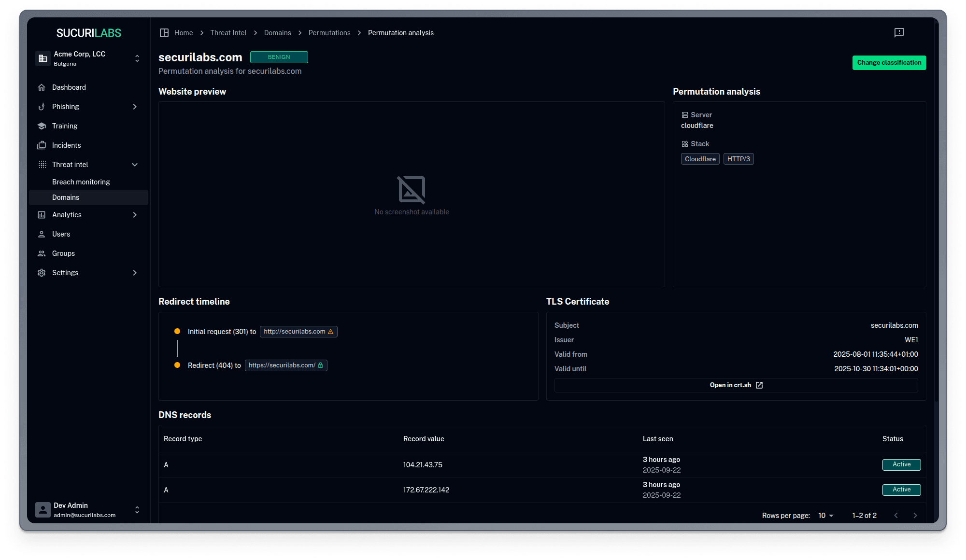Open the rows per page dropdown
The height and width of the screenshot is (560, 966).
pos(826,516)
